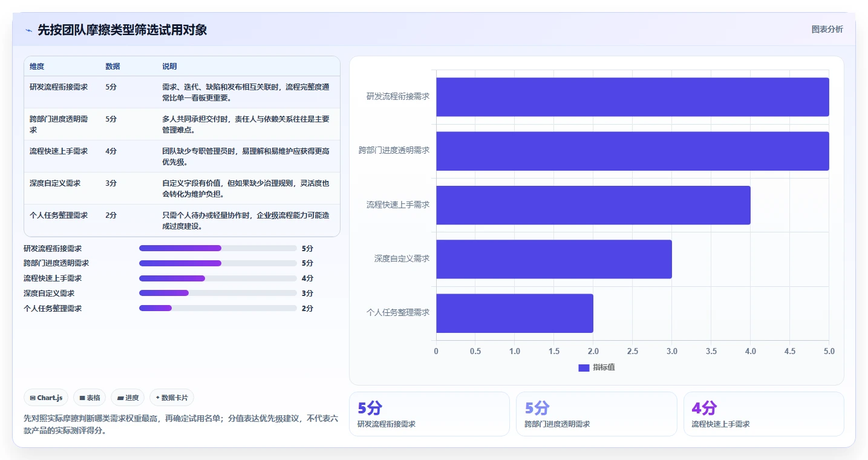Viewport: 868px width, 460px height.
Task: Click 4分 value beside progress bars
Action: (307, 278)
